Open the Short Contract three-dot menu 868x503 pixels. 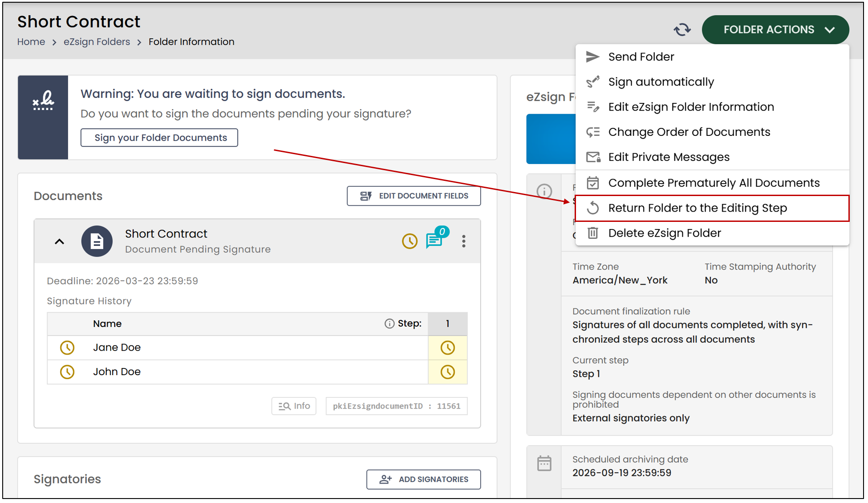point(464,241)
